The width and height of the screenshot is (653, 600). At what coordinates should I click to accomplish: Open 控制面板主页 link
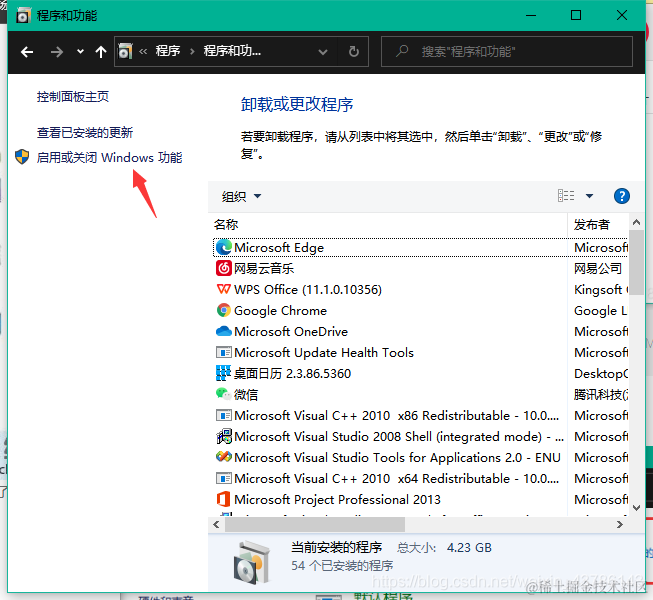click(x=73, y=97)
